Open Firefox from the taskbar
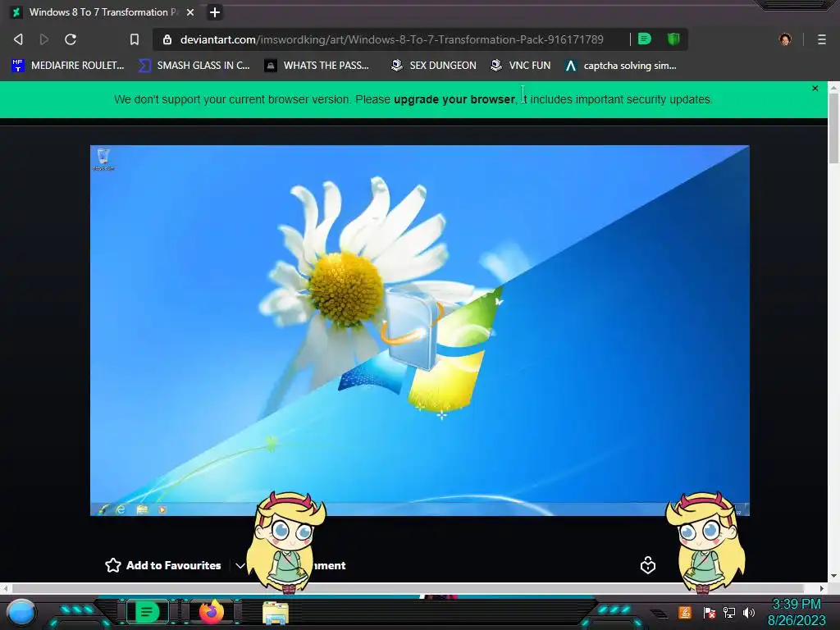The height and width of the screenshot is (630, 840). tap(212, 611)
